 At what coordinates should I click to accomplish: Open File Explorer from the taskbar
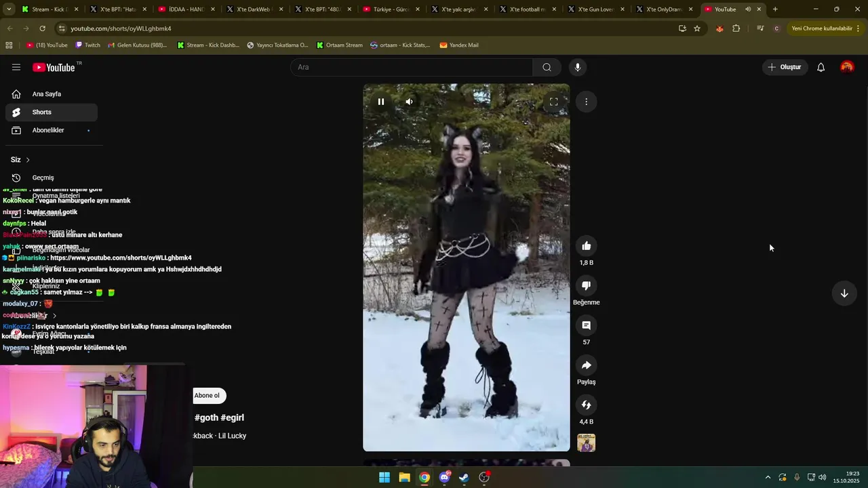click(x=404, y=477)
